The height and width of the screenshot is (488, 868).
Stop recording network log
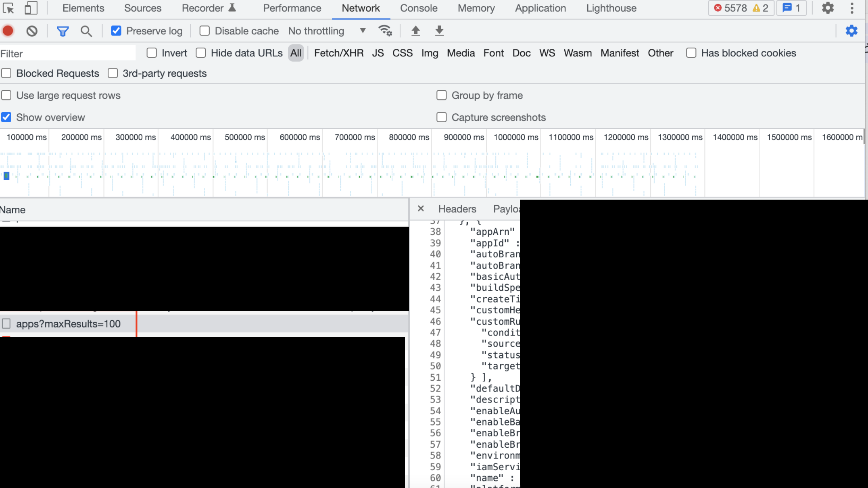tap(7, 31)
